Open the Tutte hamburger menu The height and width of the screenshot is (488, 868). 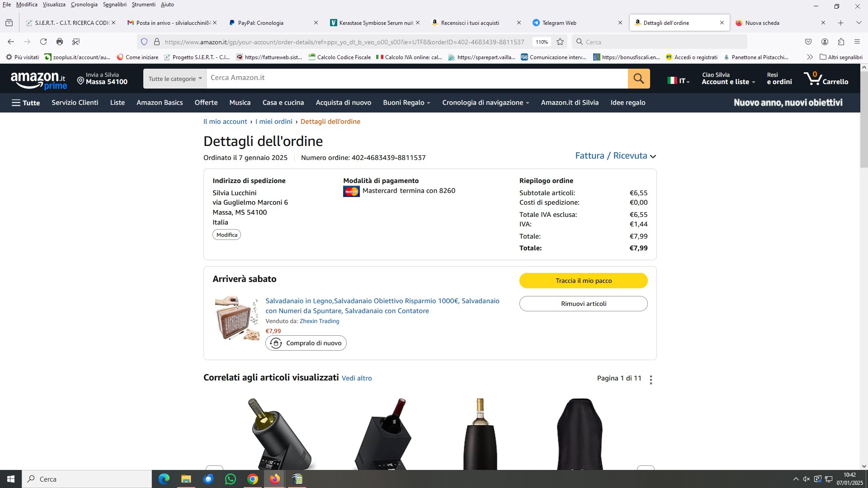26,103
